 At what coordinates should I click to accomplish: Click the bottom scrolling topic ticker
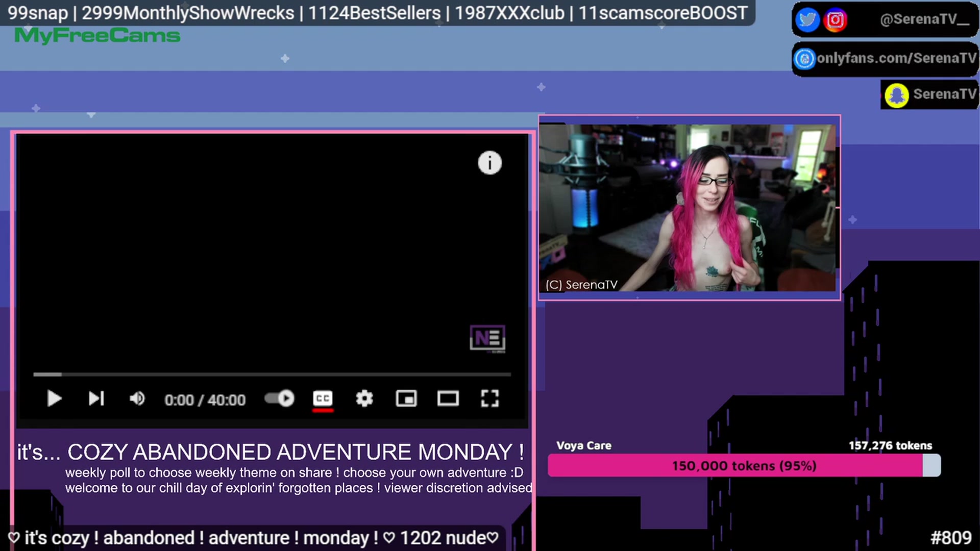coord(253,538)
